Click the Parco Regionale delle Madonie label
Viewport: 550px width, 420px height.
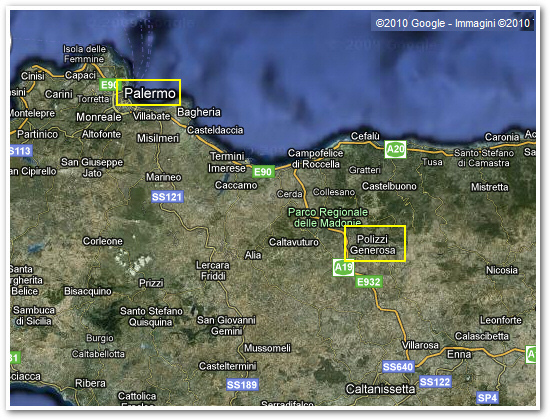click(328, 218)
